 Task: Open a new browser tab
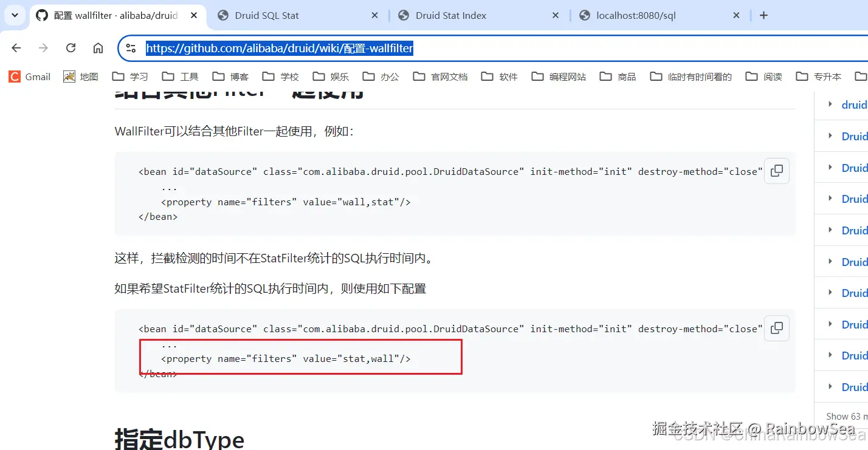coord(764,16)
